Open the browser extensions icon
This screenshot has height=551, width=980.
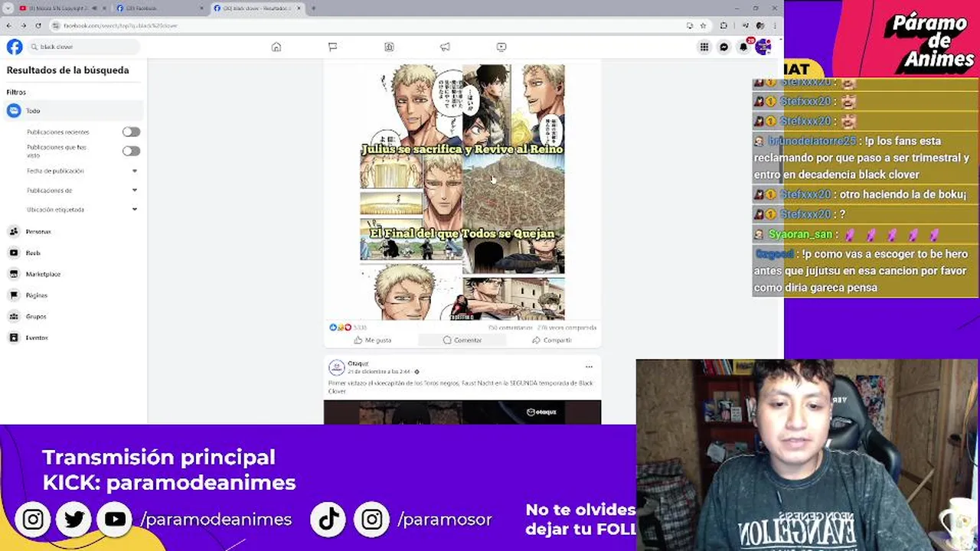[724, 25]
